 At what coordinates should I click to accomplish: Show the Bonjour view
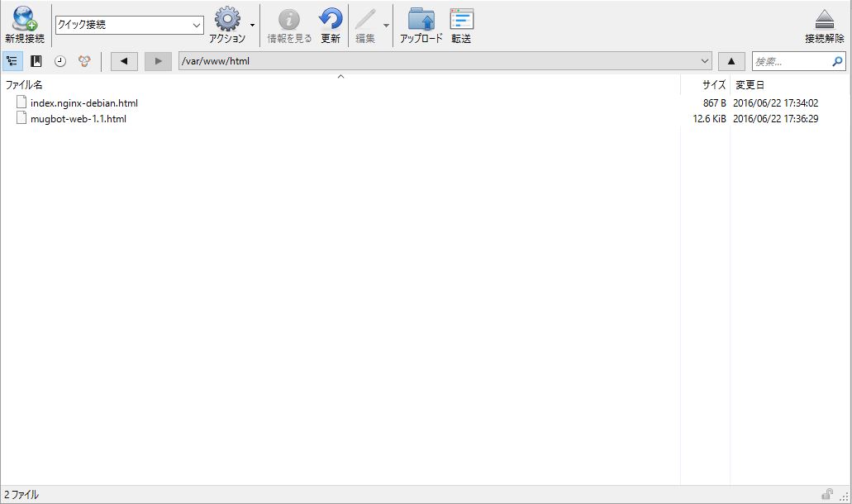coord(84,61)
